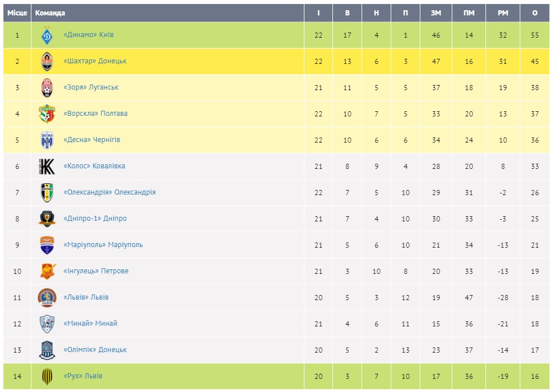554x392 pixels.
Task: Click the «Місце» column header
Action: [x=17, y=13]
